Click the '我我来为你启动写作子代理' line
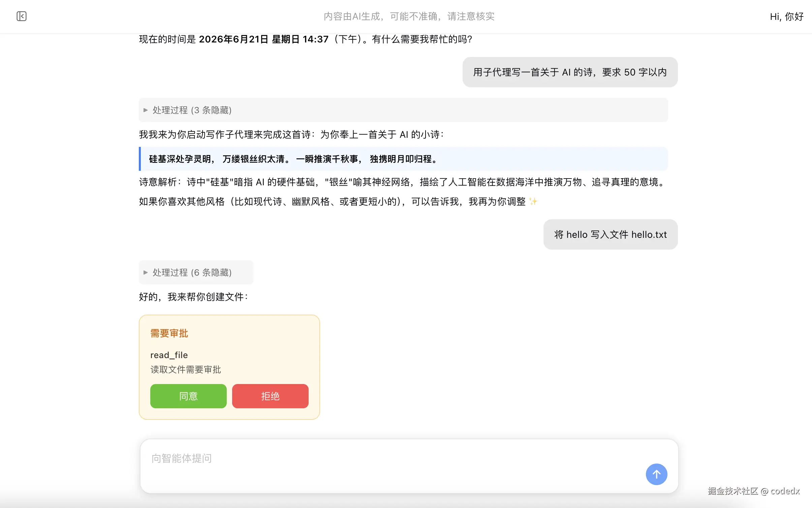The height and width of the screenshot is (508, 812). tap(292, 135)
